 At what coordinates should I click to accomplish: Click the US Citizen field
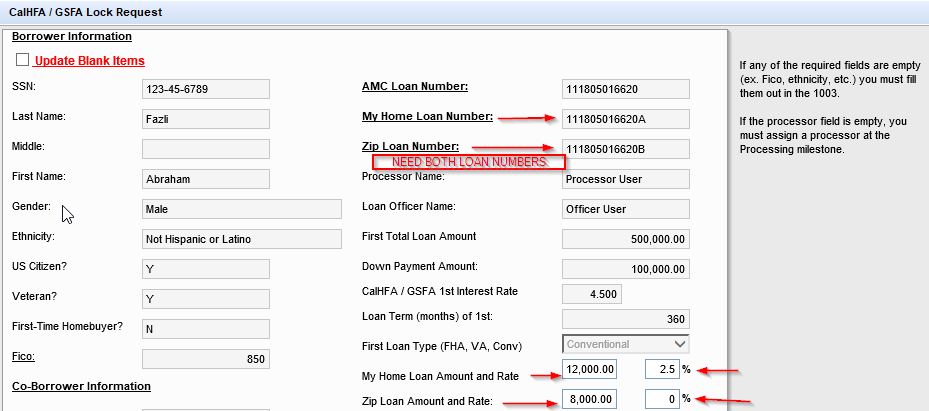(x=206, y=269)
